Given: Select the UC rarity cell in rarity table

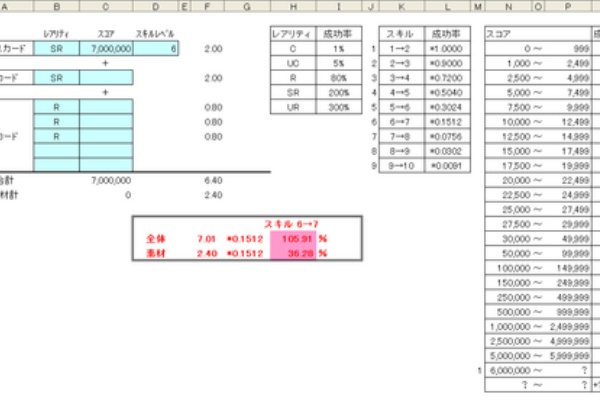Looking at the screenshot, I should pyautogui.click(x=287, y=62).
